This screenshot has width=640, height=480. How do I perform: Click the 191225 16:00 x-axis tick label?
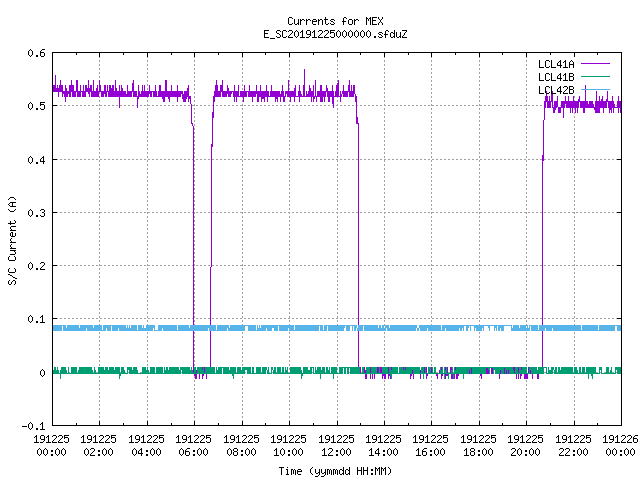coord(431,446)
